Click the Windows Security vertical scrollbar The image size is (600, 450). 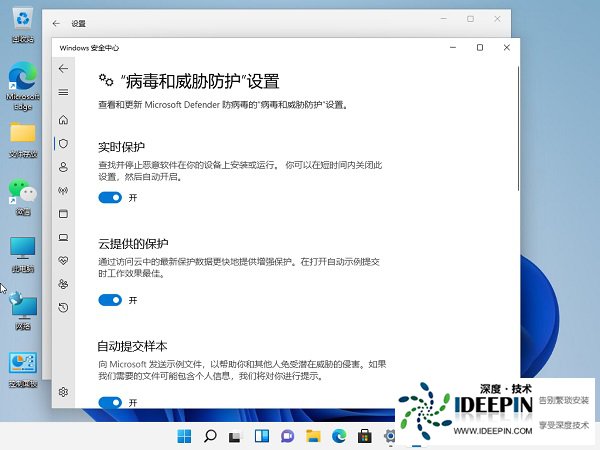coord(518,128)
